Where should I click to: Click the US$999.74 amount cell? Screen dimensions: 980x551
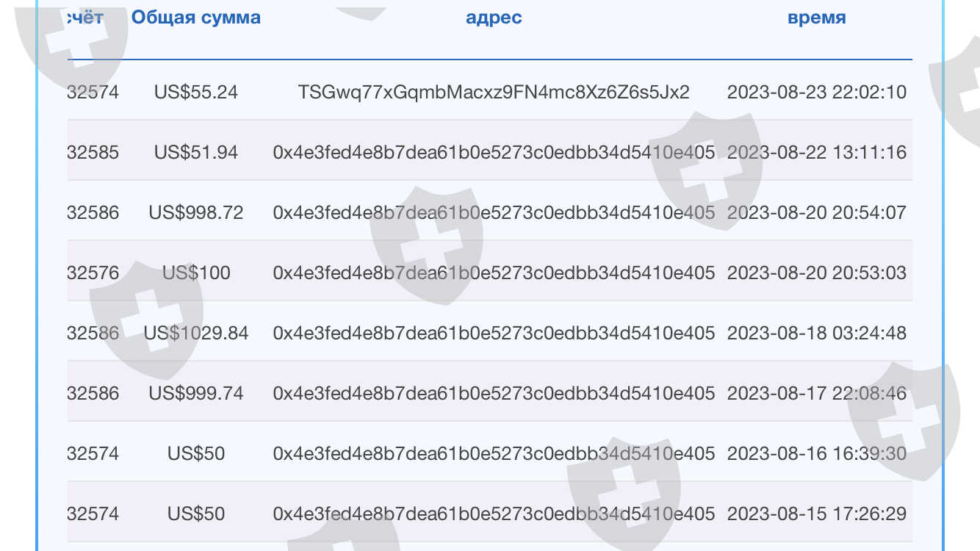pyautogui.click(x=195, y=393)
